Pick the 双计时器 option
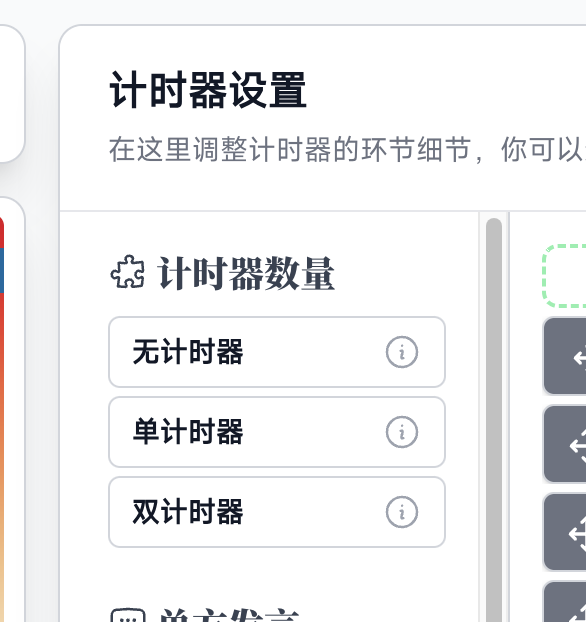Screen dimensions: 586x622 coord(277,512)
